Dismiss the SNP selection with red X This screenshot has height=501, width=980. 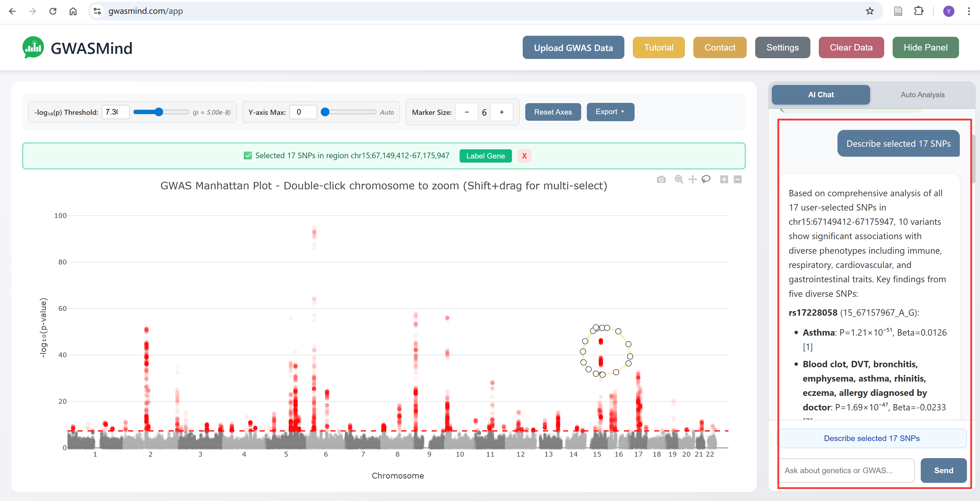click(x=524, y=156)
